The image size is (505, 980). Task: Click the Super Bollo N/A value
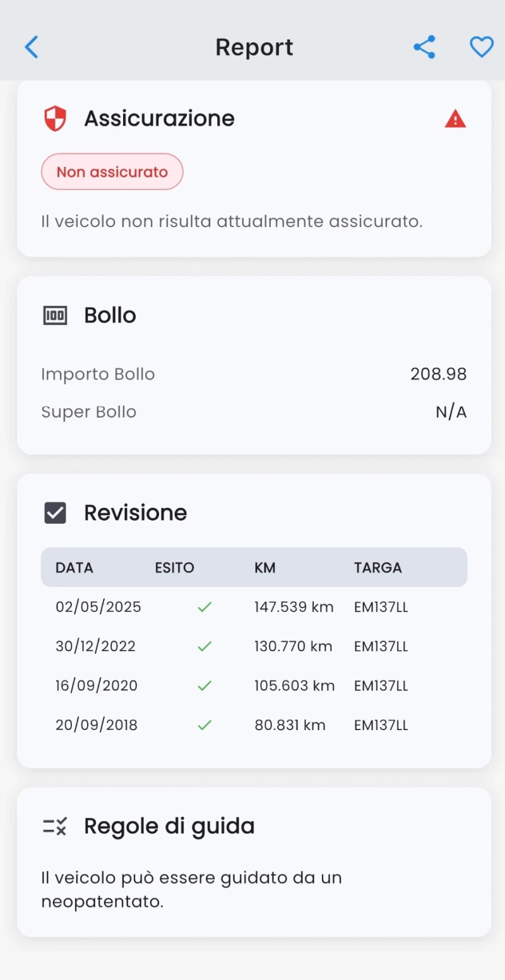tap(451, 412)
